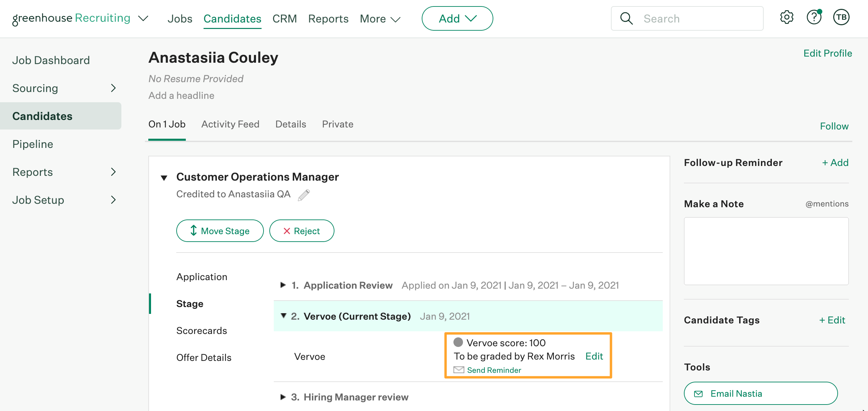
Task: Click the help question mark icon
Action: (814, 17)
